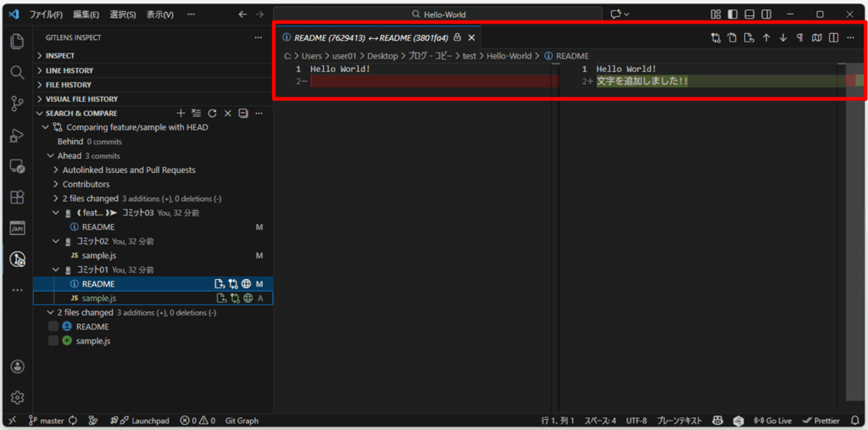Image resolution: width=868 pixels, height=430 pixels.
Task: Open Copilot chat icon in title bar
Action: [x=616, y=14]
